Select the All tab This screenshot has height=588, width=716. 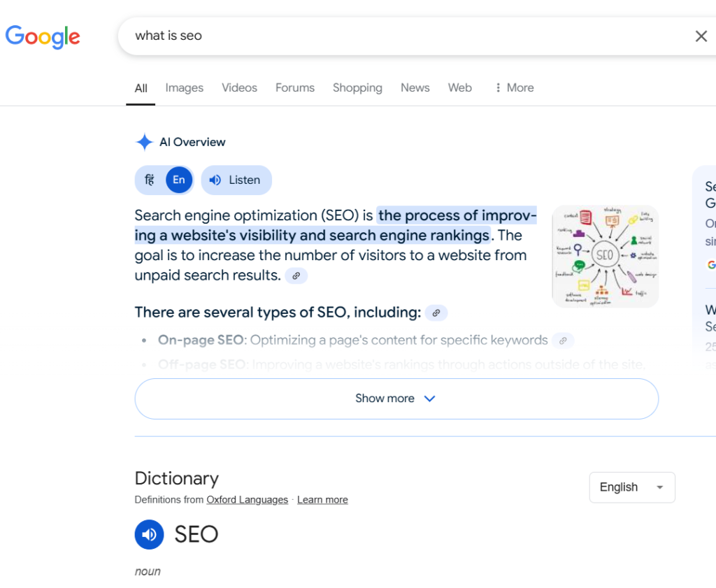coord(141,88)
